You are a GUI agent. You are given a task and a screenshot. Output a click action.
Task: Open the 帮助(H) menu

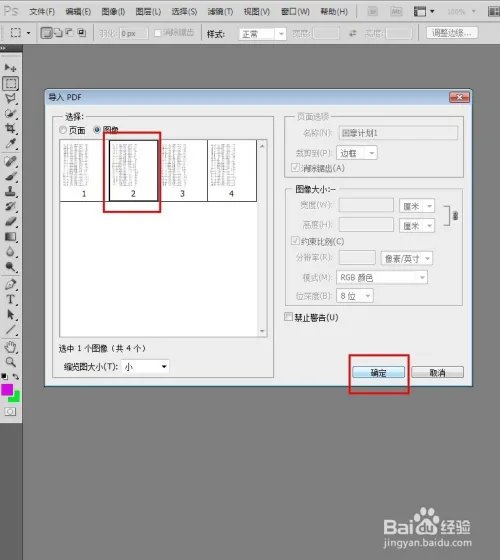[334, 12]
